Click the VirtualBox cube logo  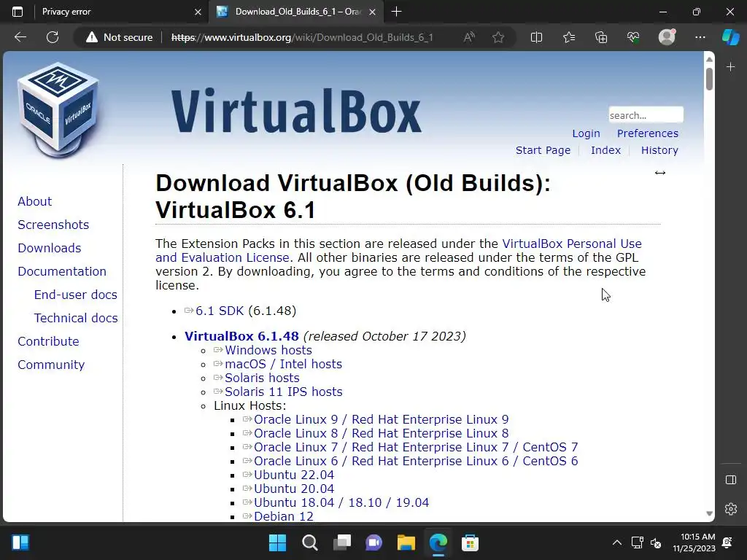[58, 109]
